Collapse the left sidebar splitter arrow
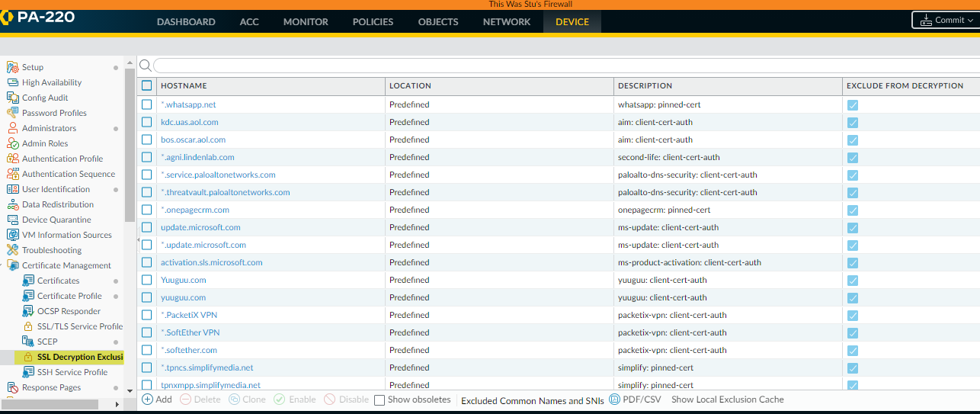This screenshot has width=980, height=414. (138, 240)
